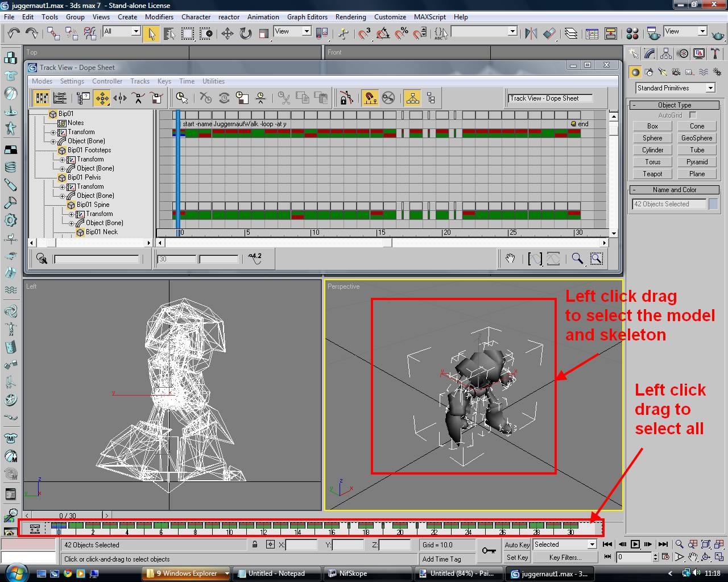Image resolution: width=728 pixels, height=582 pixels.
Task: Open the Standard Primitives dropdown
Action: (675, 88)
